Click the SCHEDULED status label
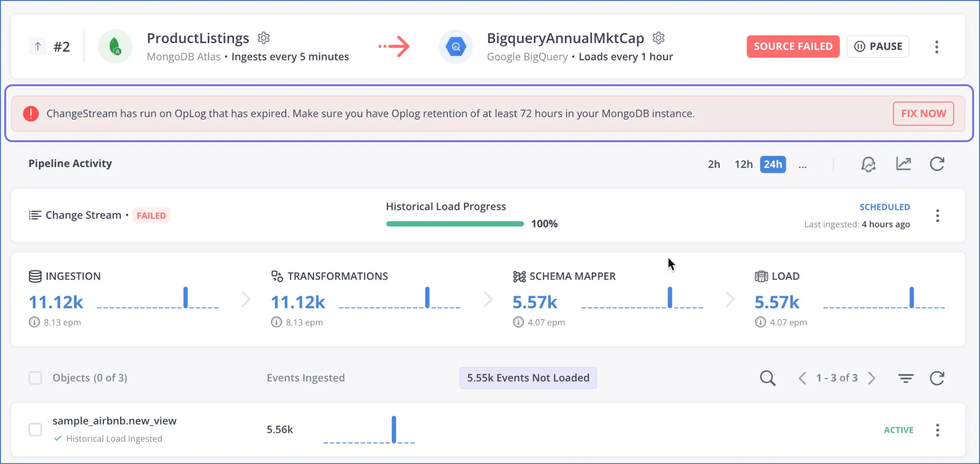980x464 pixels. click(x=885, y=207)
